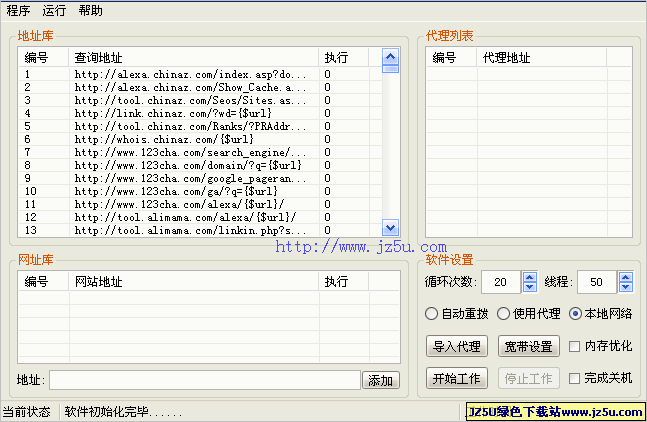Click the 地址库 scrollbar thumb
The width and height of the screenshot is (647, 422).
pos(390,68)
